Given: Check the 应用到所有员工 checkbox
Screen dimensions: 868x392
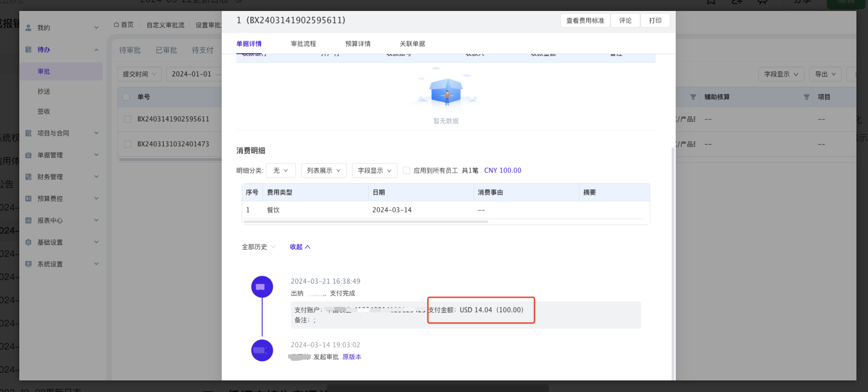Looking at the screenshot, I should 406,170.
